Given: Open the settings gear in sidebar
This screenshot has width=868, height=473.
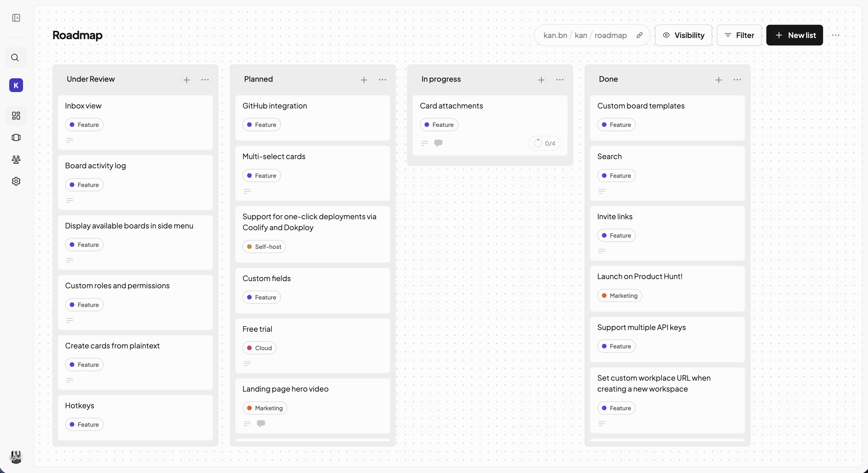Looking at the screenshot, I should [16, 181].
